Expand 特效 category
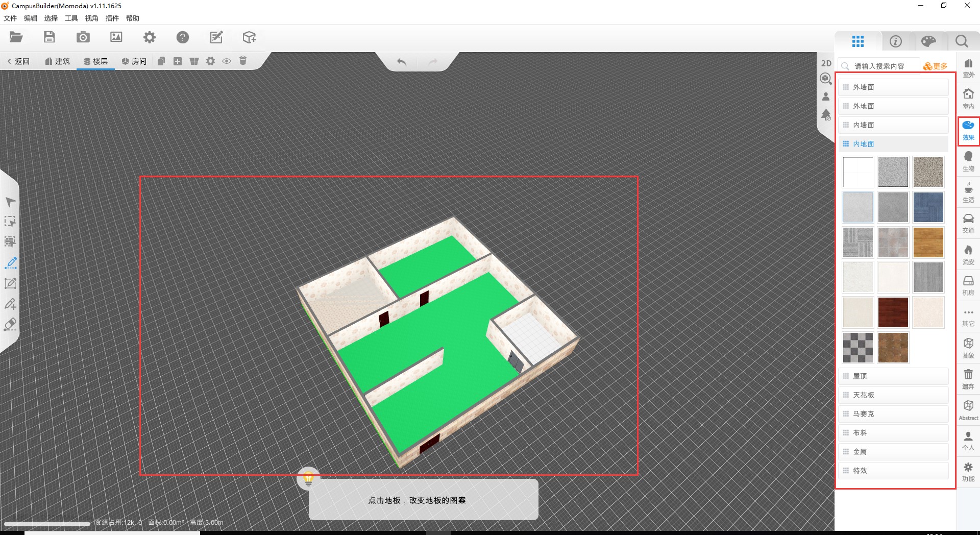The width and height of the screenshot is (980, 535). pos(893,471)
